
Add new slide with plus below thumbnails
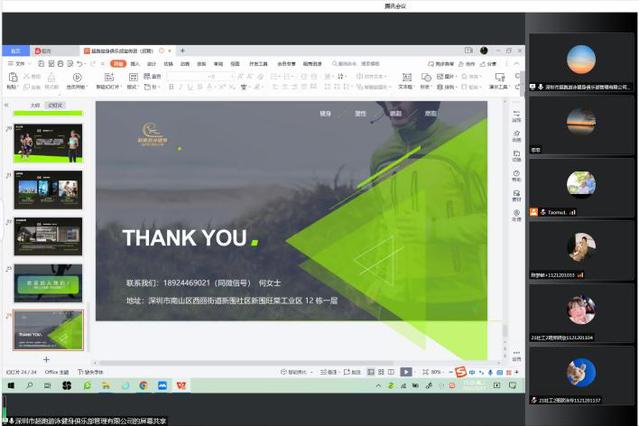(46, 359)
